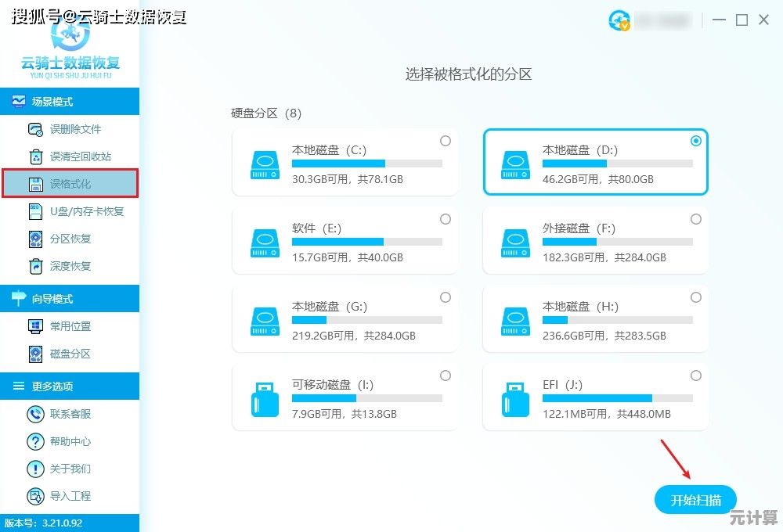Click the 版本号: 3.21.0.92 status bar
Viewport: 783px width, 532px height.
(x=70, y=523)
